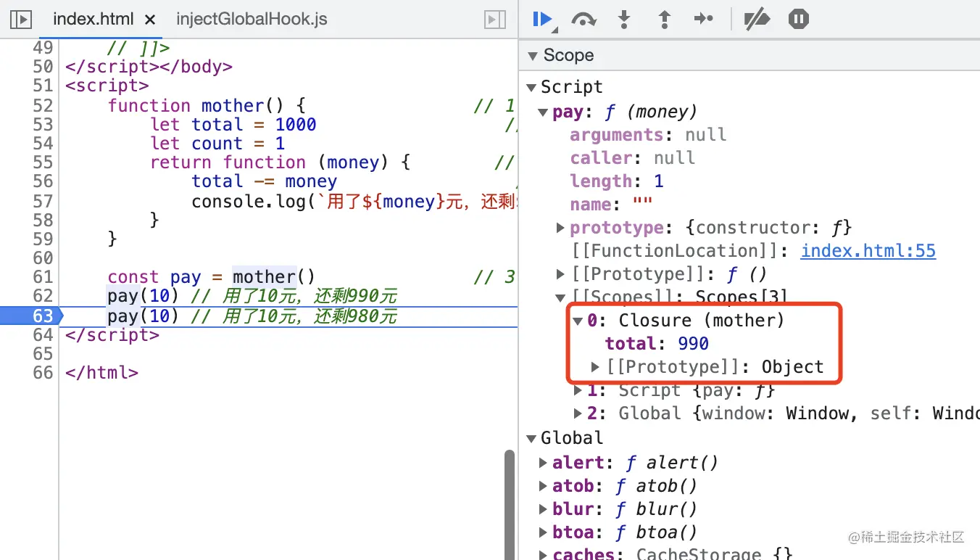Step out of current function

(x=664, y=20)
